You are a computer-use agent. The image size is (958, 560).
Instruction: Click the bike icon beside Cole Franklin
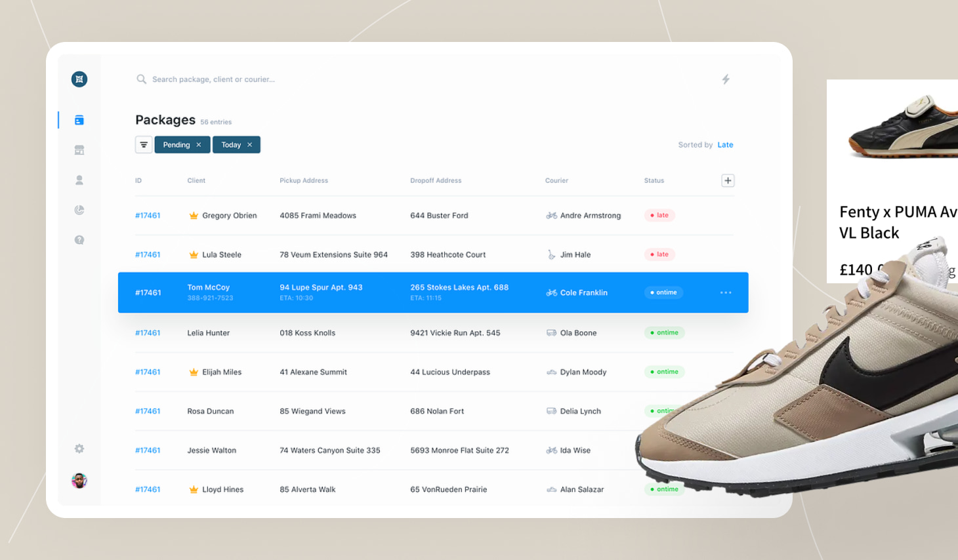(x=552, y=292)
